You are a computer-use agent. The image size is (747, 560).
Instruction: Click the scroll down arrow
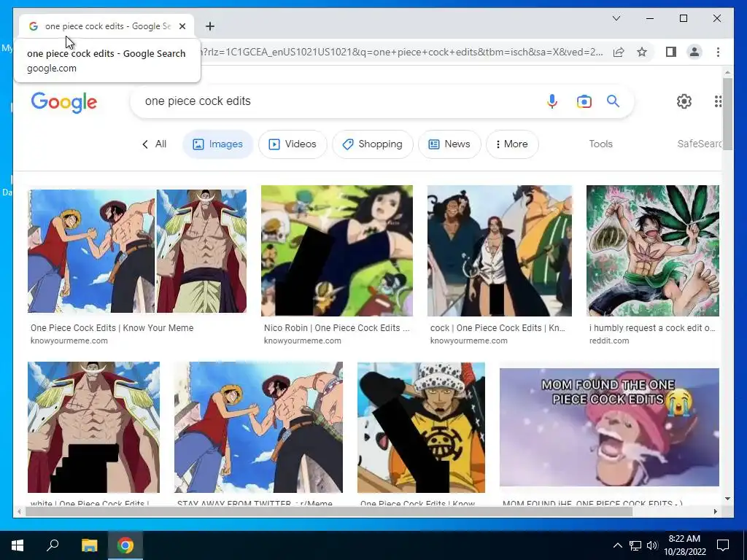point(727,499)
